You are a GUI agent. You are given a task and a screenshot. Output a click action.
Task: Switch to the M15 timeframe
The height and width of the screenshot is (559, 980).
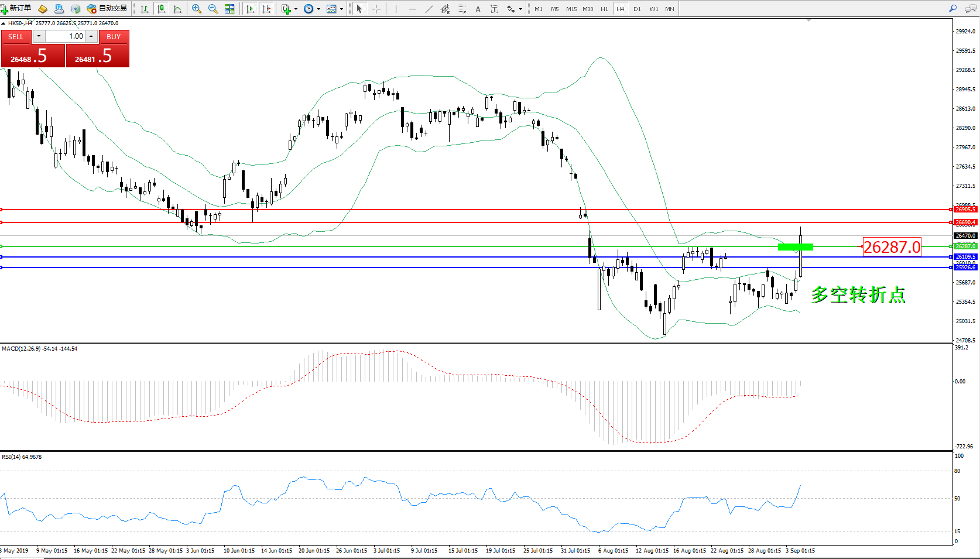(x=571, y=9)
